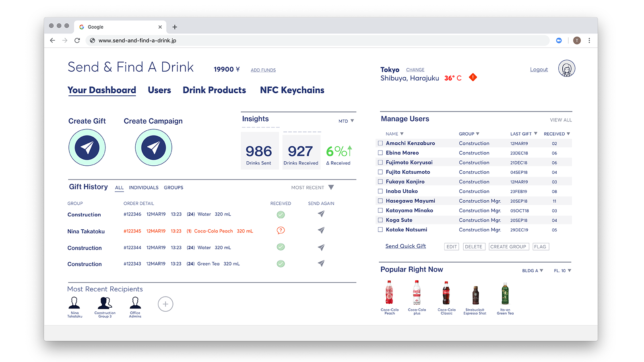Image resolution: width=644 pixels, height=362 pixels.
Task: Click the Add Funds link
Action: tap(263, 70)
